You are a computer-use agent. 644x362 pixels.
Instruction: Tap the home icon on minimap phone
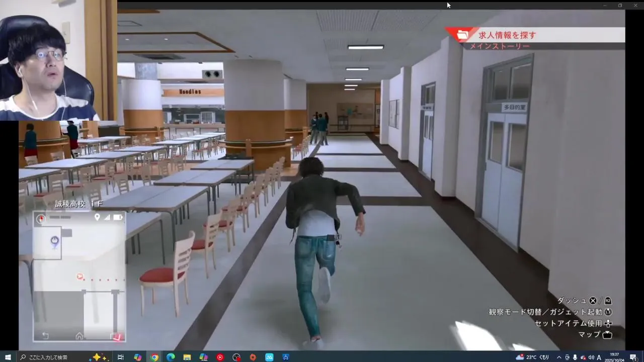point(79,335)
